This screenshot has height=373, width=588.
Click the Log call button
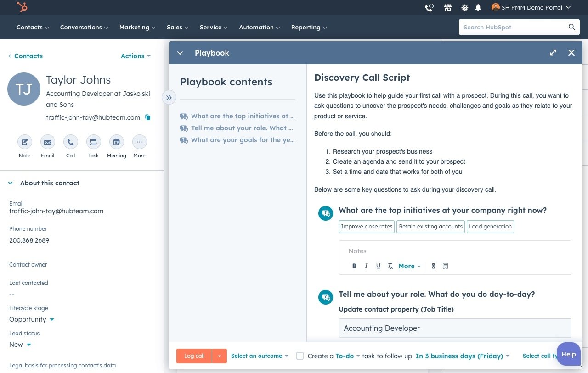coord(194,356)
